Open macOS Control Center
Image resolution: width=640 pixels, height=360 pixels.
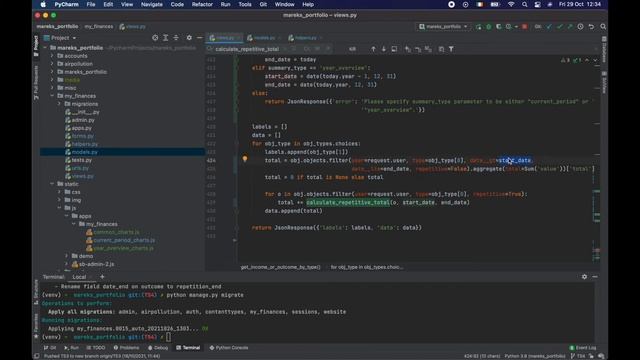(538, 4)
